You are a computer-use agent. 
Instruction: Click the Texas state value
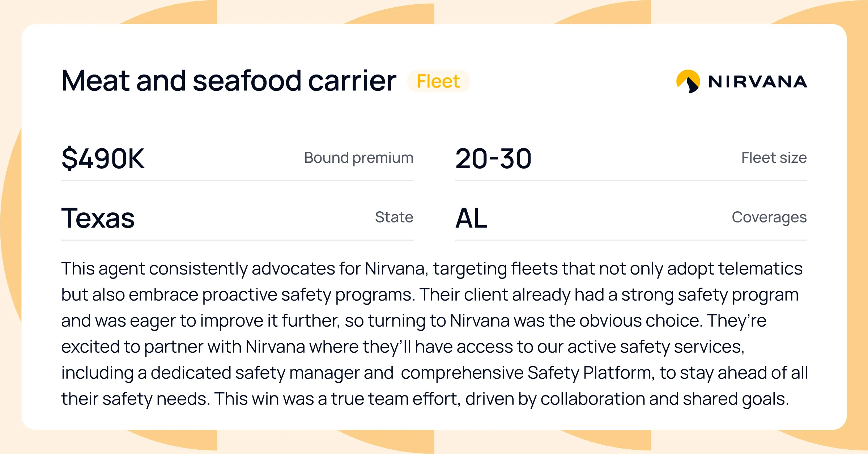point(98,218)
